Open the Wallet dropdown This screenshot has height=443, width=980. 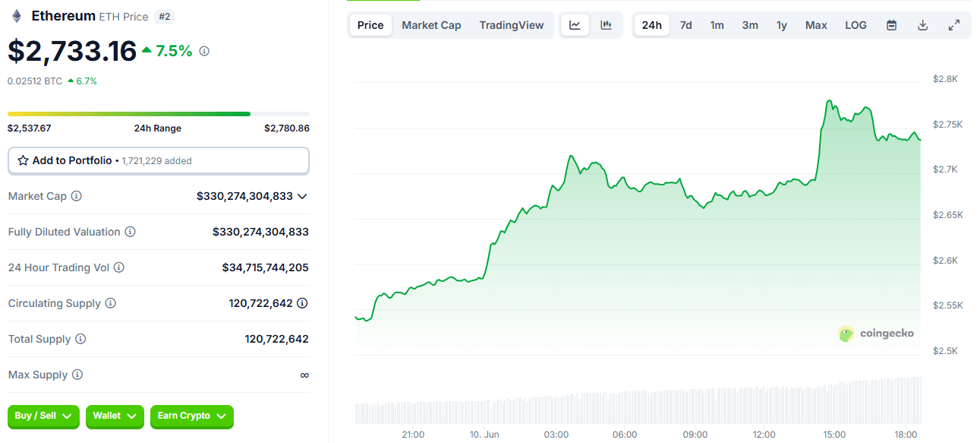click(115, 416)
